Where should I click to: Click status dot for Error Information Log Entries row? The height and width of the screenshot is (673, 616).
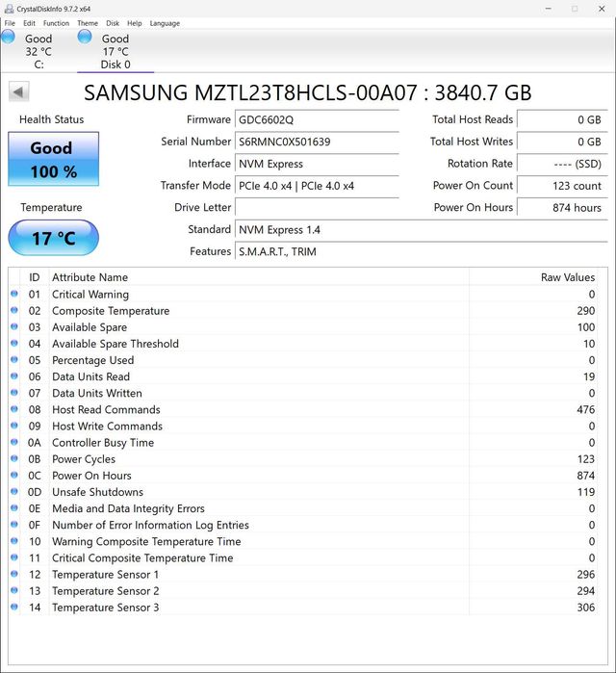tap(14, 524)
